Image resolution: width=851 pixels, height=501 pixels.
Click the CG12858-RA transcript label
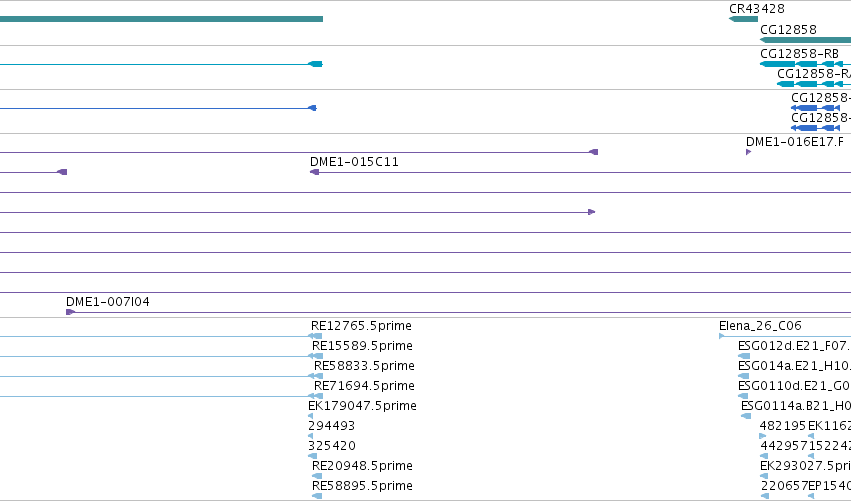814,74
